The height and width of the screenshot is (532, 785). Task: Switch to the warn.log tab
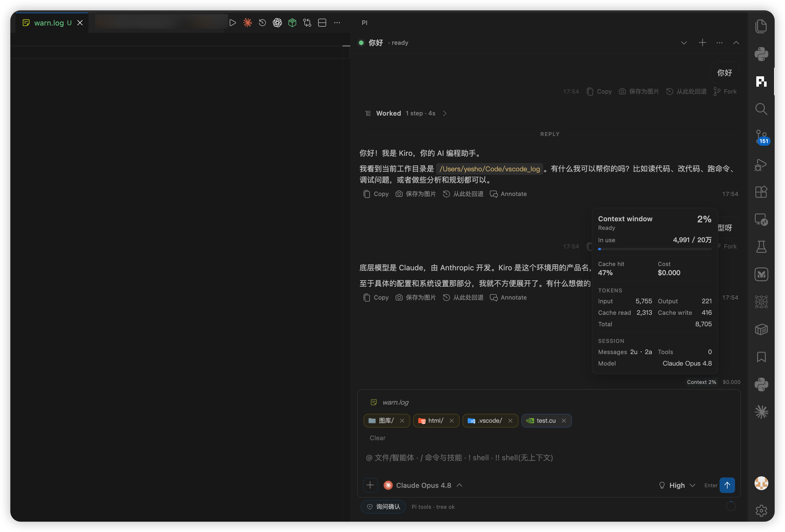pyautogui.click(x=49, y=23)
